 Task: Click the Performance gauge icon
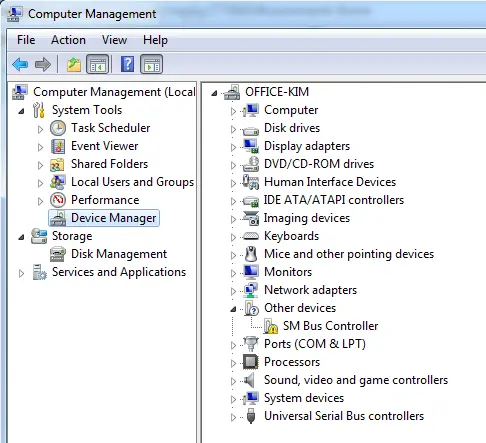[x=58, y=200]
